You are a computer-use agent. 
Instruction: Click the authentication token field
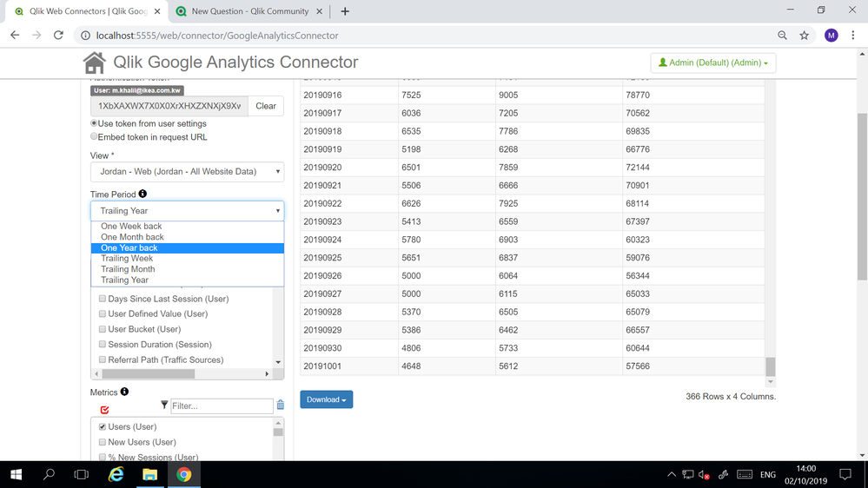pos(169,106)
